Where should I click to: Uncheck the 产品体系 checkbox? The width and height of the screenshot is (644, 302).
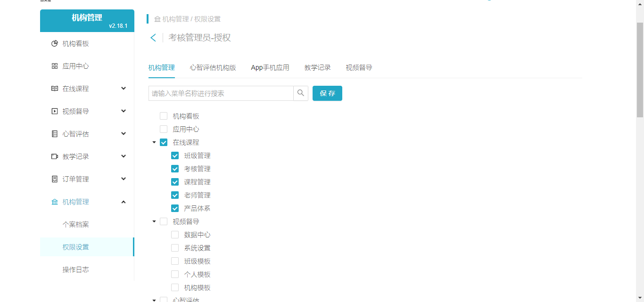pos(175,208)
